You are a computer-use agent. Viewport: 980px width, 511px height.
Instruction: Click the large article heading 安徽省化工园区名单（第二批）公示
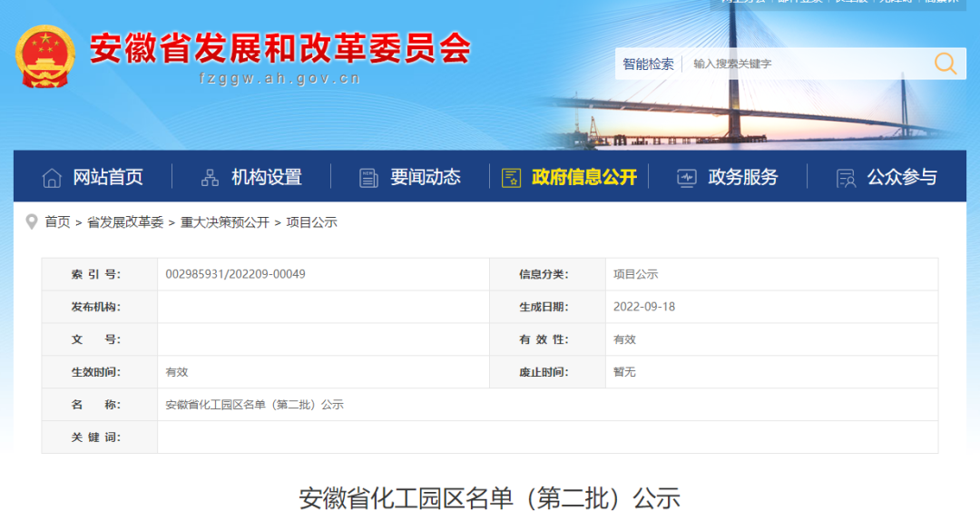[489, 498]
